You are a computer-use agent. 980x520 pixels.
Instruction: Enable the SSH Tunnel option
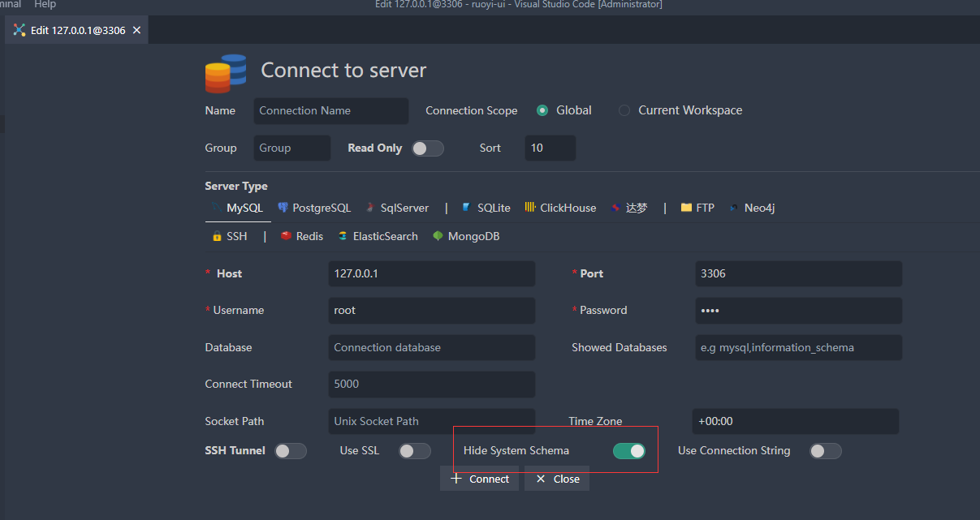coord(291,450)
